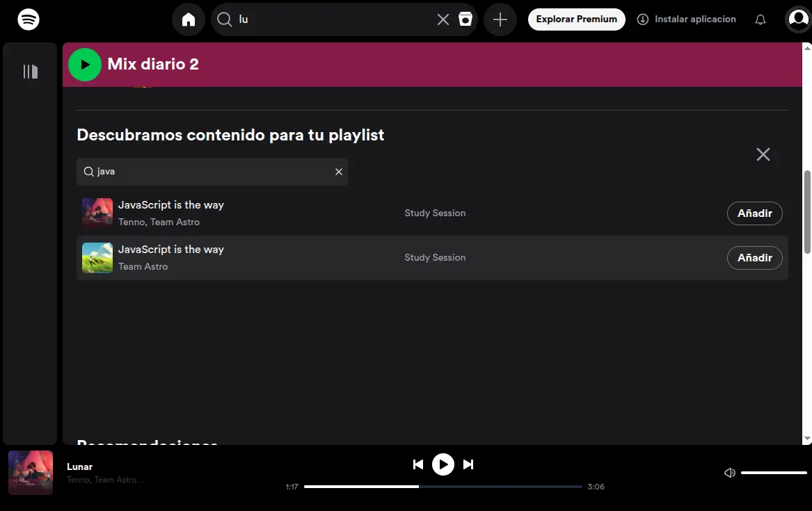Play the Mix diario 2 playlist
The height and width of the screenshot is (511, 812).
[85, 65]
